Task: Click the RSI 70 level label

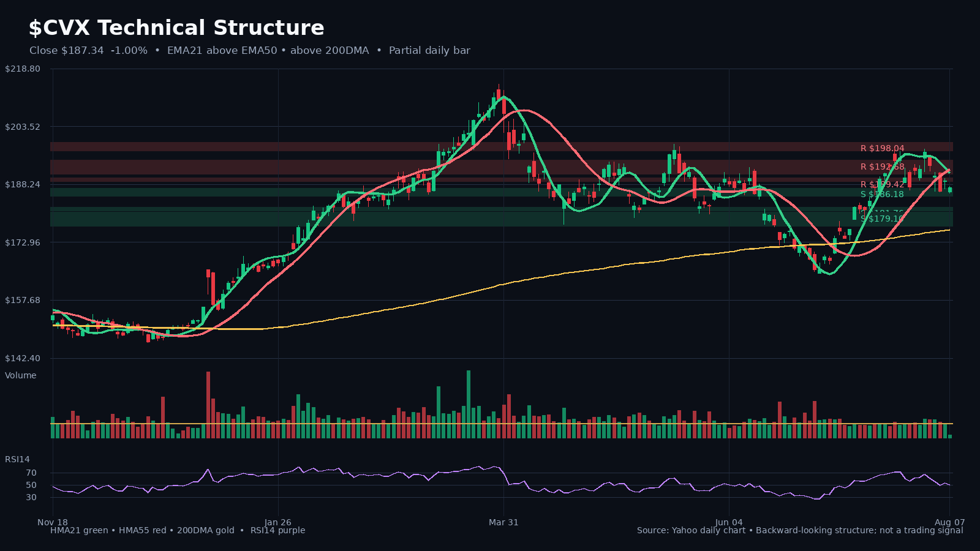Action: 31,473
